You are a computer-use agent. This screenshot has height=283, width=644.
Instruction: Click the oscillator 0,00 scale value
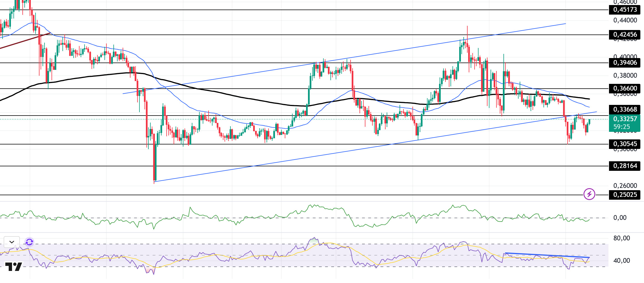point(620,218)
